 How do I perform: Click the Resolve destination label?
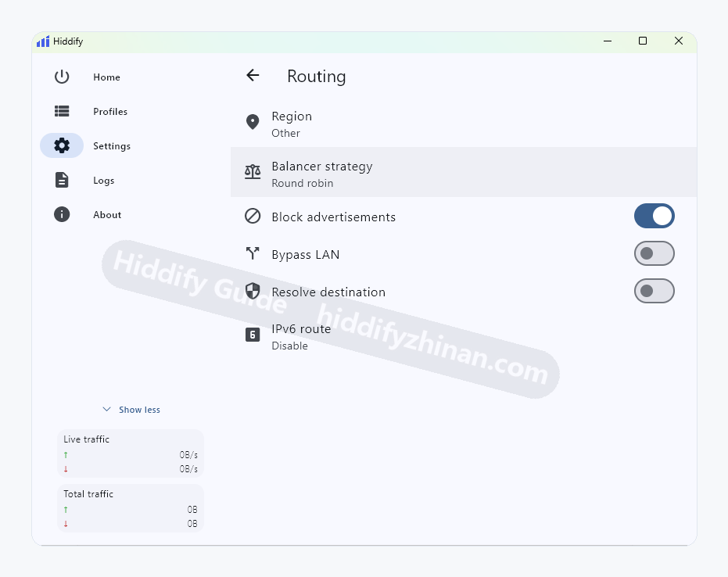(328, 292)
